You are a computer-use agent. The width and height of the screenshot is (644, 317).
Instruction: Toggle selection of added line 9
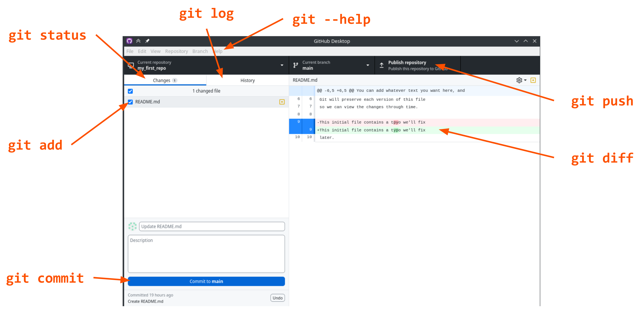click(x=302, y=130)
